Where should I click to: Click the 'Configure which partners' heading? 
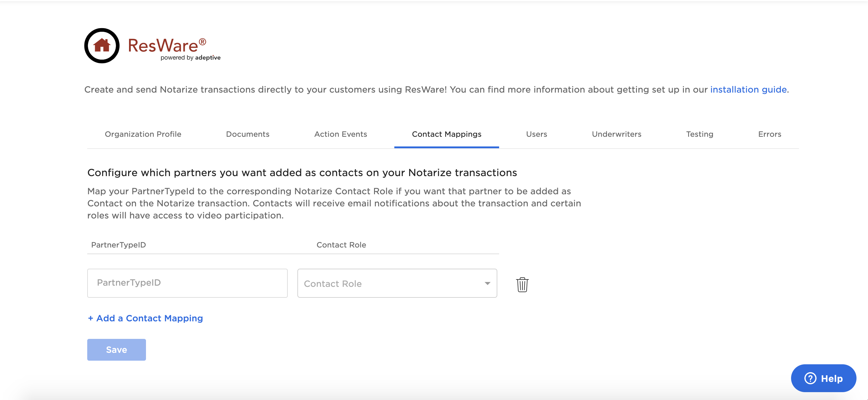pyautogui.click(x=302, y=172)
